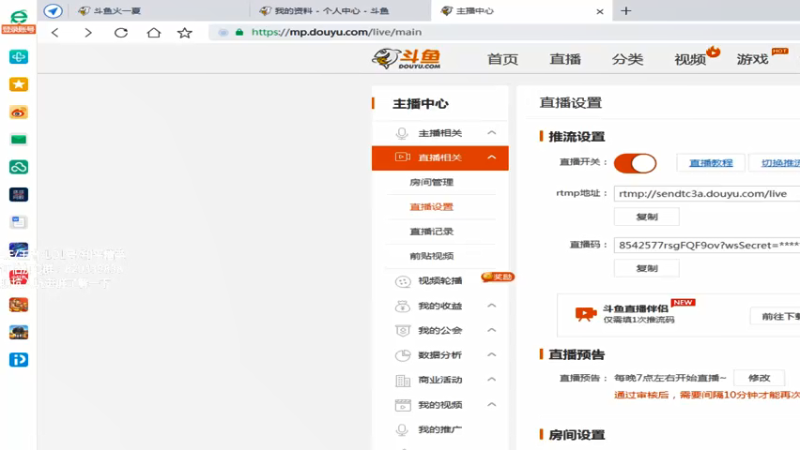Click the 切换推流 button

[x=775, y=163]
